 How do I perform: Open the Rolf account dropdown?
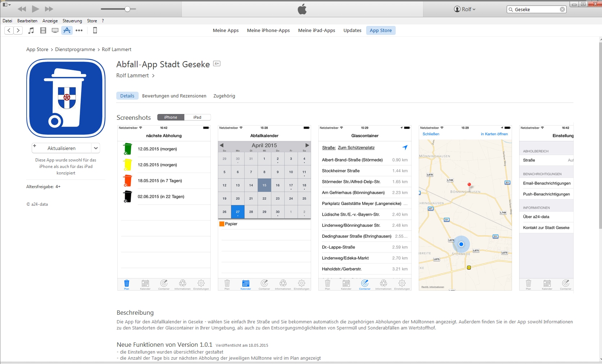coord(465,9)
